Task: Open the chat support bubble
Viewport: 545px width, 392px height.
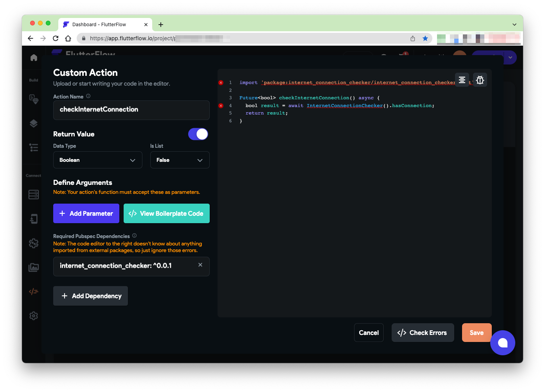Action: click(x=502, y=343)
